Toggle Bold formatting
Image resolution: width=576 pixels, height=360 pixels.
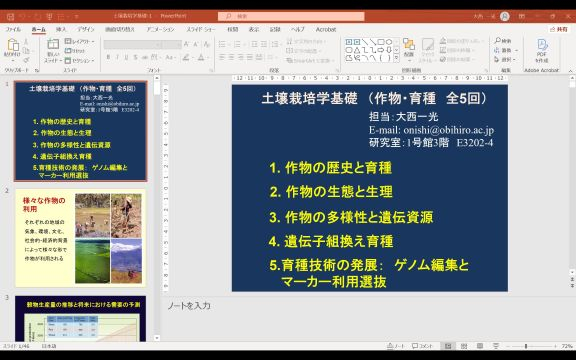pyautogui.click(x=108, y=57)
